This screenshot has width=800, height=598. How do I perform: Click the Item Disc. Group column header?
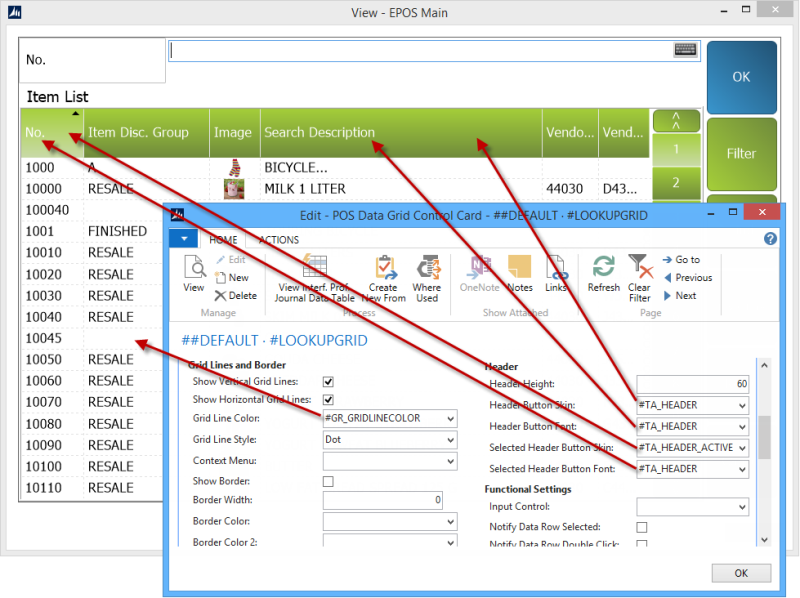tap(146, 133)
